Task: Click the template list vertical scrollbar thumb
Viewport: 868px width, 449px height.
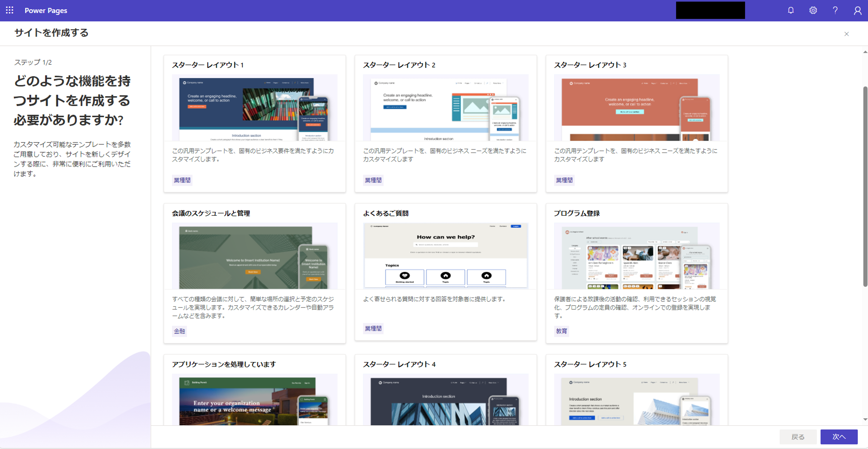Action: [865, 187]
